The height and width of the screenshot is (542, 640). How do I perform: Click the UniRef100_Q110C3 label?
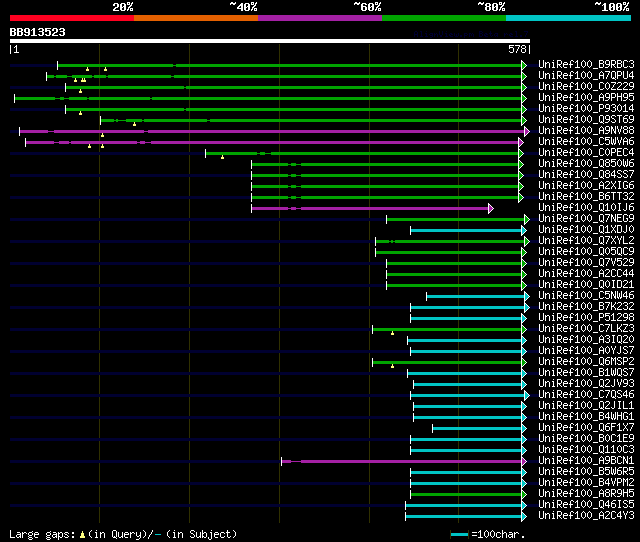click(x=586, y=450)
